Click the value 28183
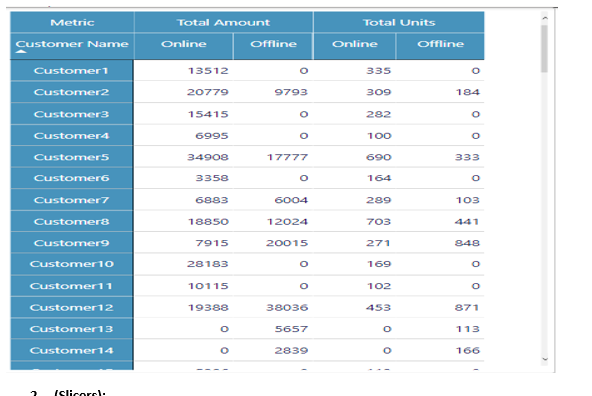Screen dimensions: 592x396 point(208,264)
